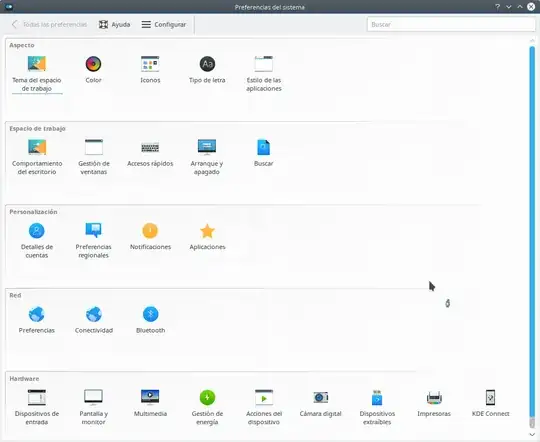Image resolution: width=540 pixels, height=442 pixels.
Task: Open Conectividad settings
Action: click(94, 320)
